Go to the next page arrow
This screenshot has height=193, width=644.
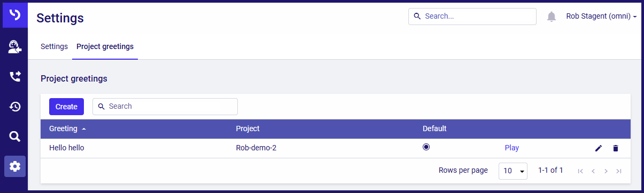pos(606,171)
